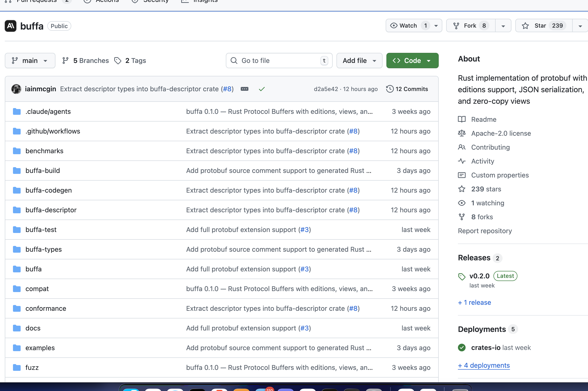Open the #3 pull request link in the docs row
The width and height of the screenshot is (588, 391).
pyautogui.click(x=305, y=328)
